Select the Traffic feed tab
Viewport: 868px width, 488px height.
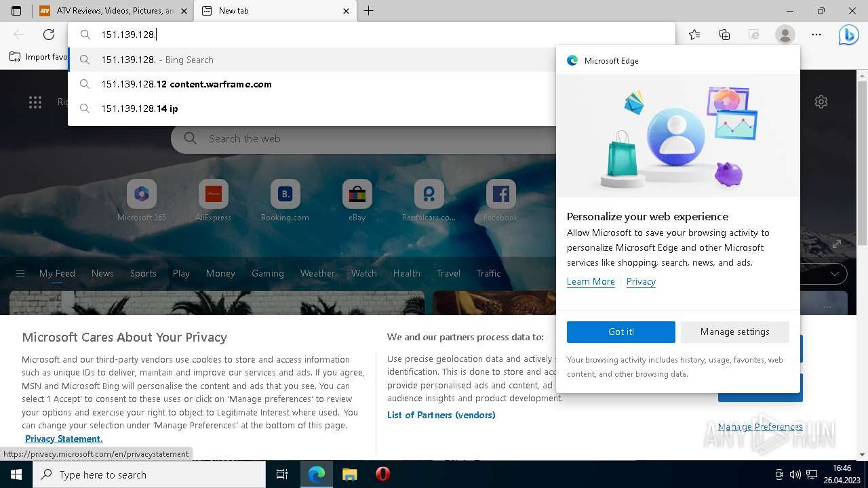pos(488,273)
